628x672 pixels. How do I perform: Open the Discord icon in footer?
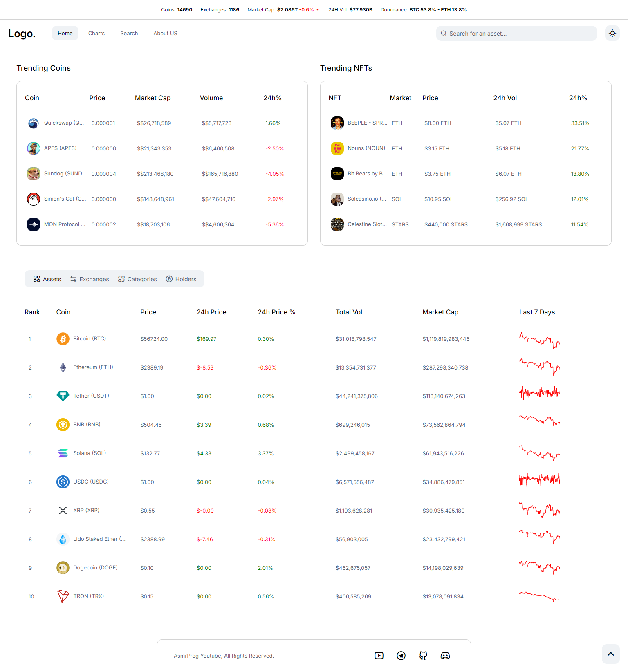(x=445, y=656)
